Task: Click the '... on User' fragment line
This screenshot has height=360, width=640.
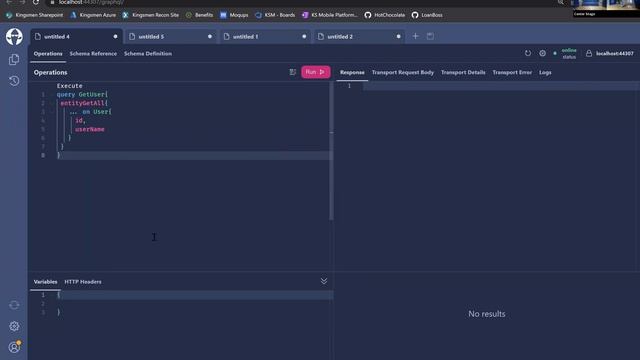Action: [90, 111]
